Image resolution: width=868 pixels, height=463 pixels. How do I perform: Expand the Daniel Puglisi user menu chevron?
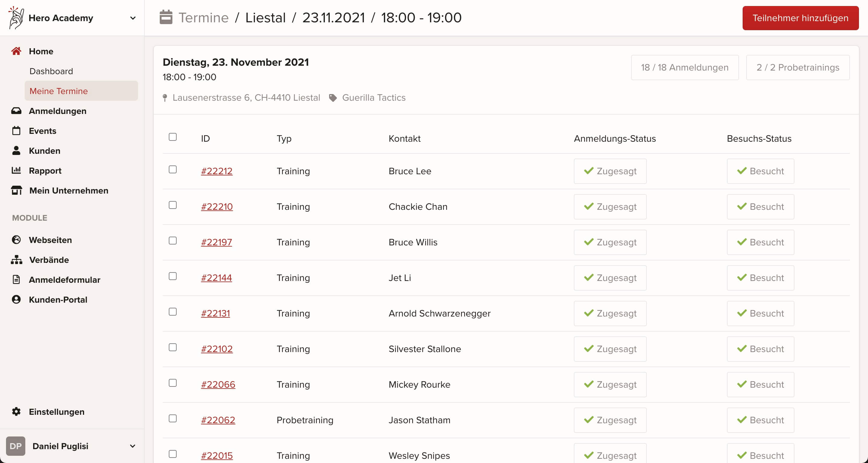[x=133, y=446]
